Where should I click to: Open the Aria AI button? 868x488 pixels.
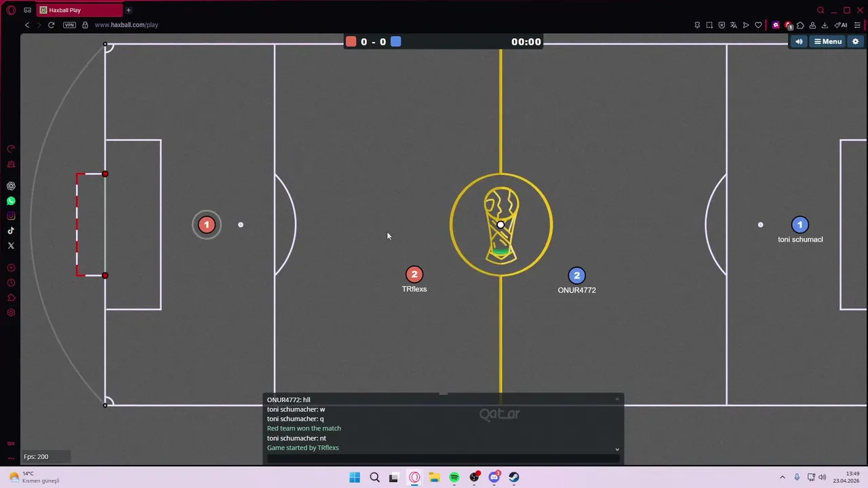pyautogui.click(x=841, y=25)
